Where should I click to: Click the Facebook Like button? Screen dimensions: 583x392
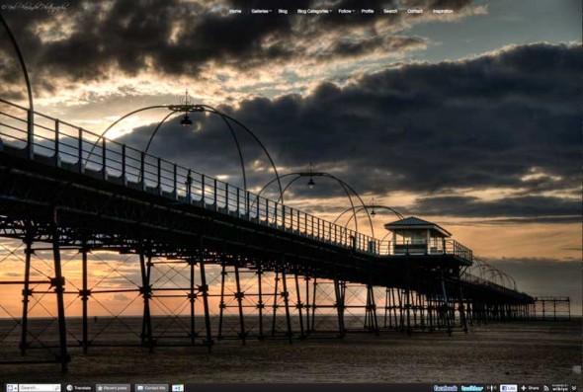[508, 388]
